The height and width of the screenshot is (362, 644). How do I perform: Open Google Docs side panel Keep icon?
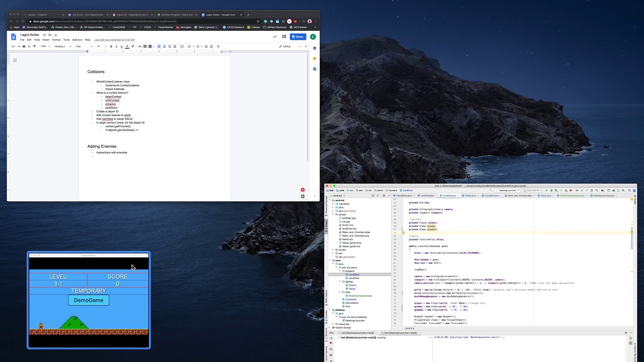click(314, 58)
